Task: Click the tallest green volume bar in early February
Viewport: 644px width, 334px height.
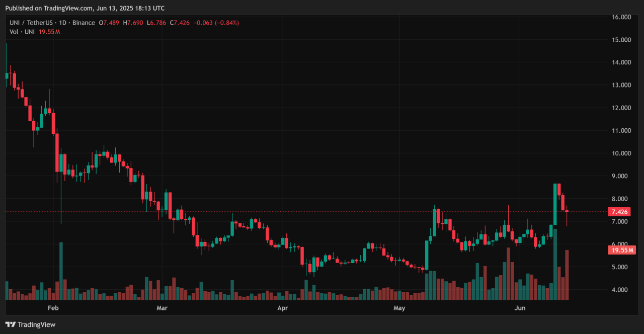Action: click(x=61, y=272)
